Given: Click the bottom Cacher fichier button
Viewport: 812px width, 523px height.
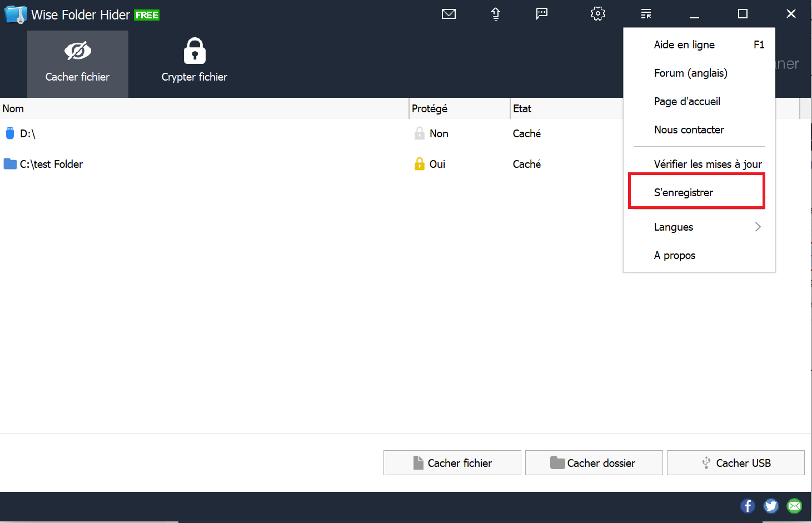Looking at the screenshot, I should pyautogui.click(x=452, y=462).
